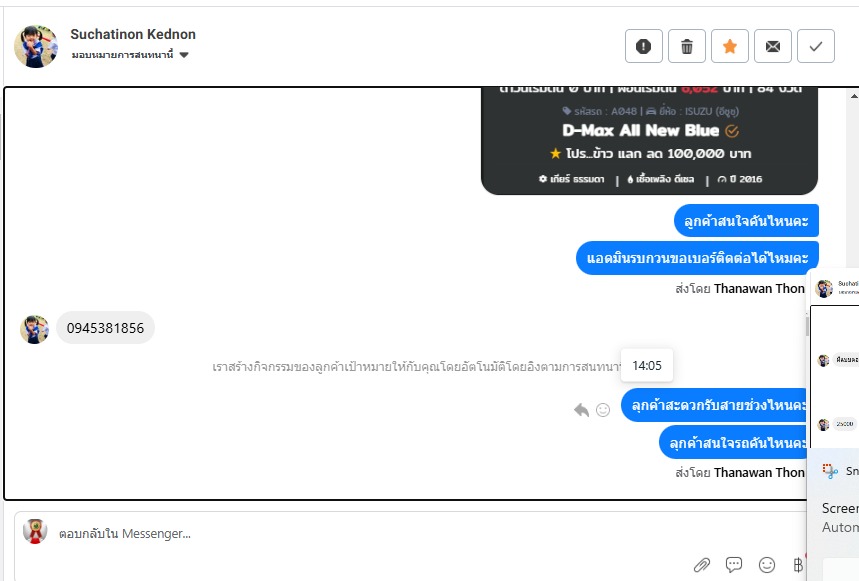This screenshot has width=859, height=581.
Task: Mark conversation as spam with exclamation icon
Action: (644, 47)
